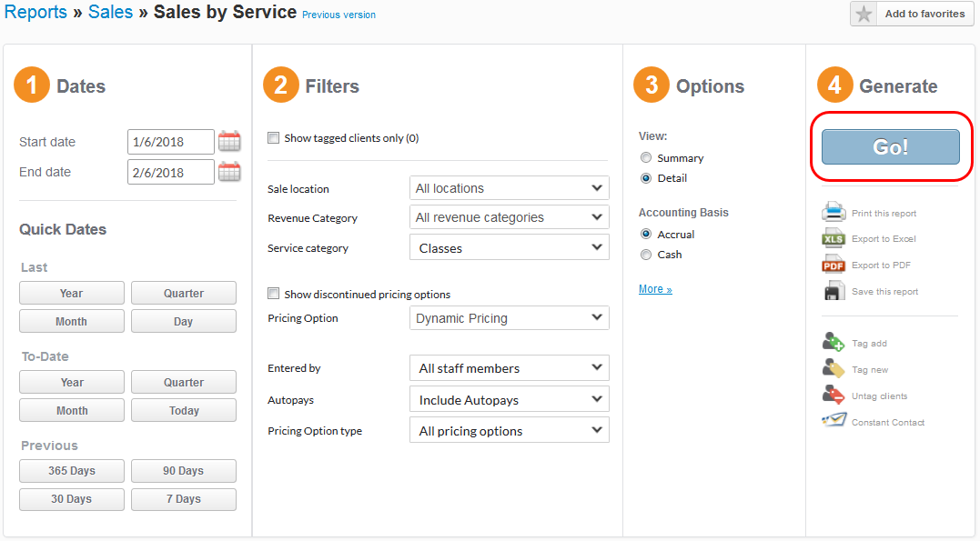Open the Sale location dropdown
The image size is (980, 541).
pos(509,187)
